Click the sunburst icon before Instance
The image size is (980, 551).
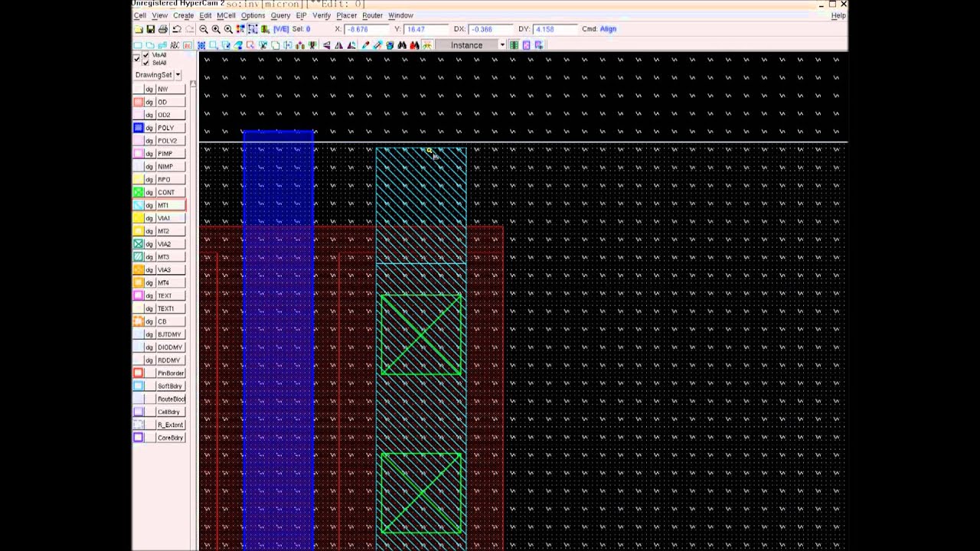[427, 45]
